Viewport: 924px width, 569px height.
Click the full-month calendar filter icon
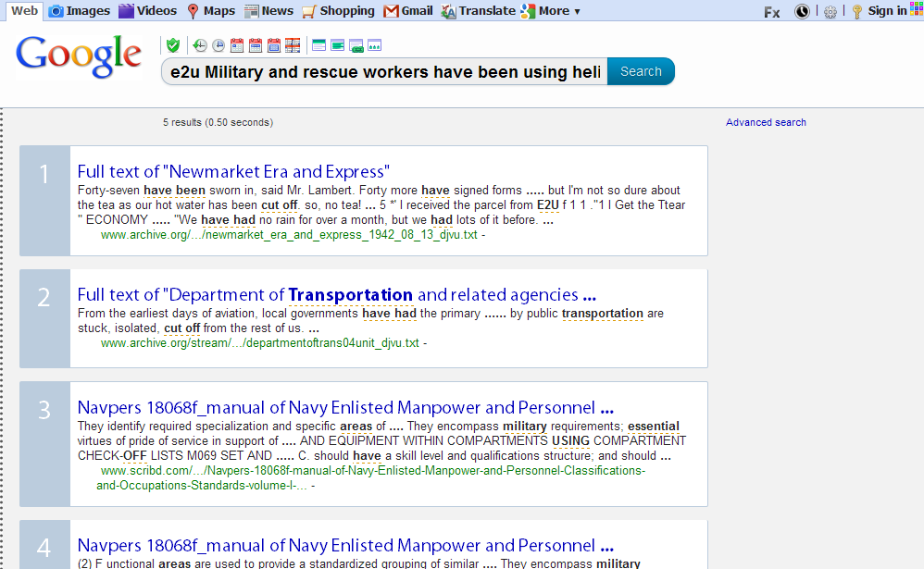[x=274, y=45]
